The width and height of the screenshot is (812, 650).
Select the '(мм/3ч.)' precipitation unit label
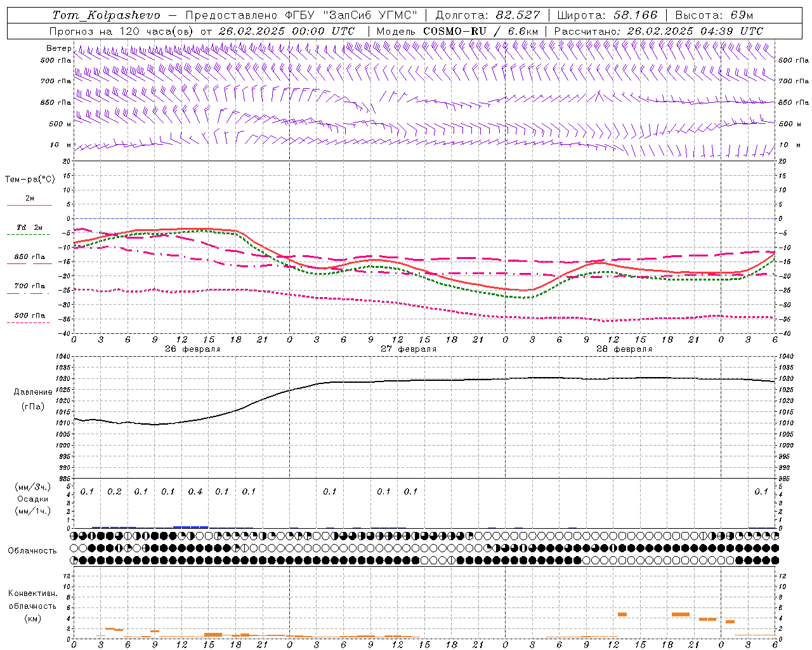pos(33,487)
